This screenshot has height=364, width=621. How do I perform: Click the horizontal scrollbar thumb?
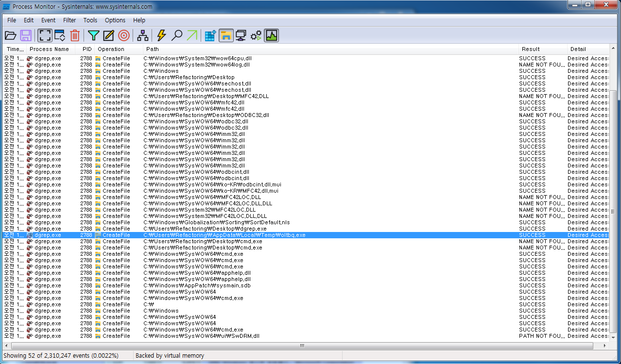[302, 346]
